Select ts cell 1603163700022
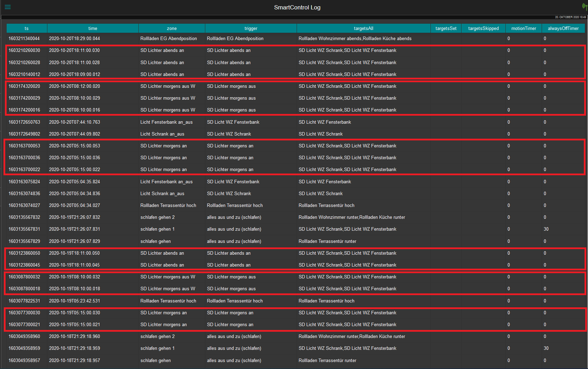588x369 pixels. (24, 169)
